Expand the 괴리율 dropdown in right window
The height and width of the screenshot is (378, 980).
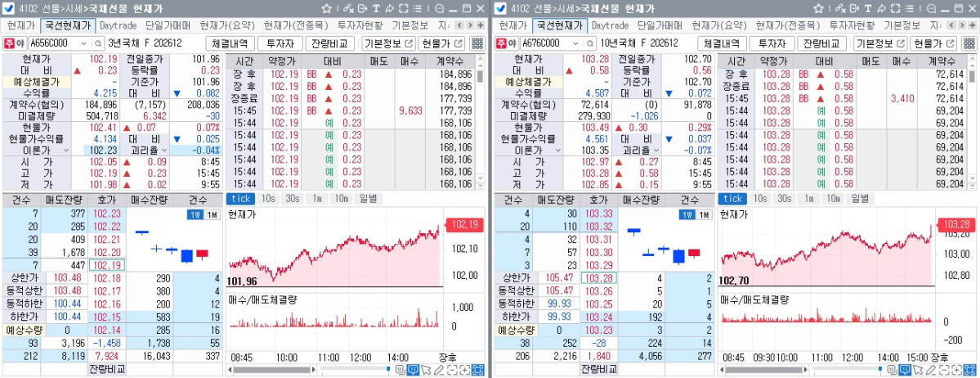click(656, 151)
